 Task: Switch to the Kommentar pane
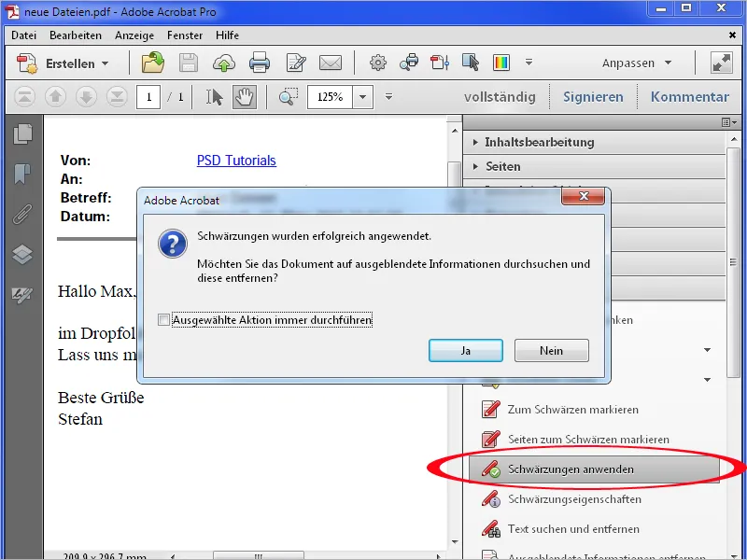click(x=690, y=97)
